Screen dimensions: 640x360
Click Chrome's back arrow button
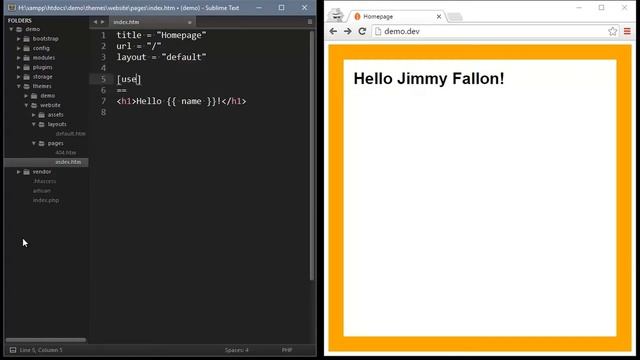(333, 31)
